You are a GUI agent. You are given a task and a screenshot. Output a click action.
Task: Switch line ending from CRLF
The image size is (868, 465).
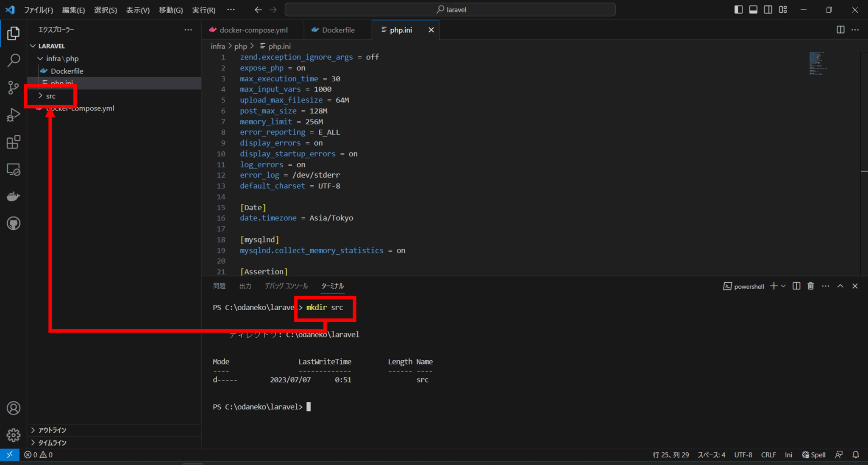click(x=768, y=454)
